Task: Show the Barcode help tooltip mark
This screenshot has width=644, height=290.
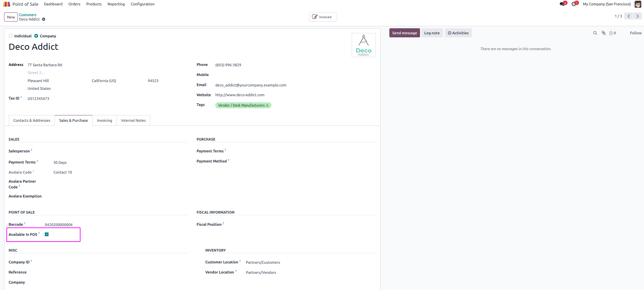Action: pyautogui.click(x=25, y=223)
